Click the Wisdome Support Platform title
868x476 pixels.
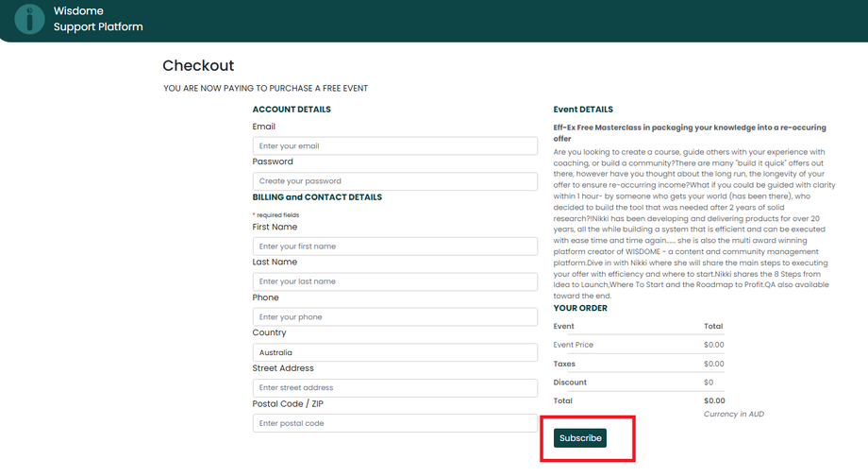click(98, 19)
